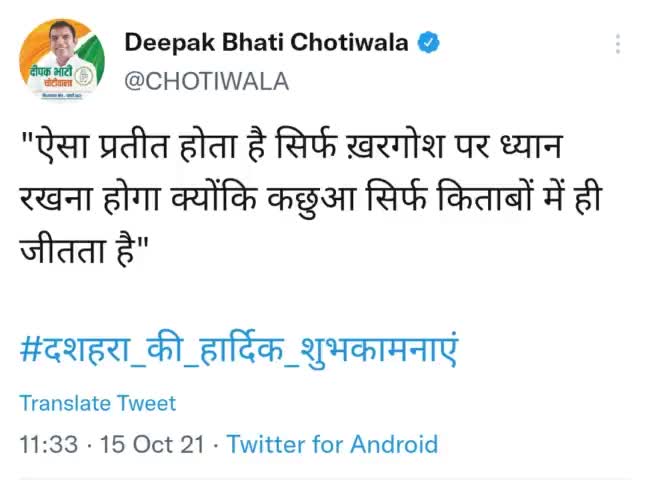The image size is (650, 480).
Task: Click Translate Tweet
Action: (97, 403)
